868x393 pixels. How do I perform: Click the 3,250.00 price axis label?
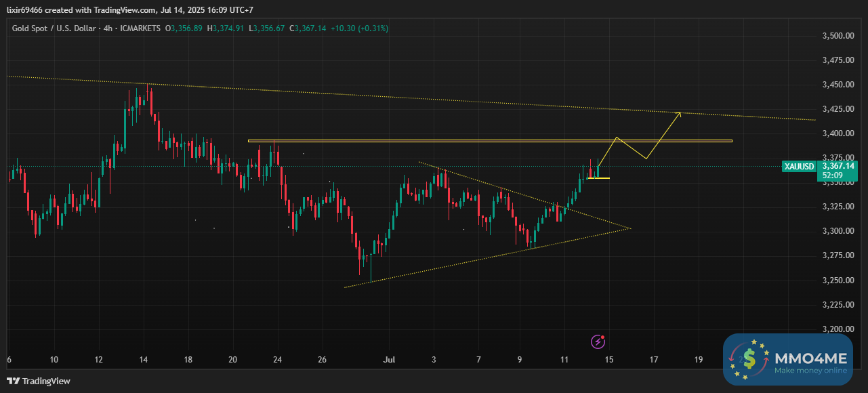click(x=838, y=280)
